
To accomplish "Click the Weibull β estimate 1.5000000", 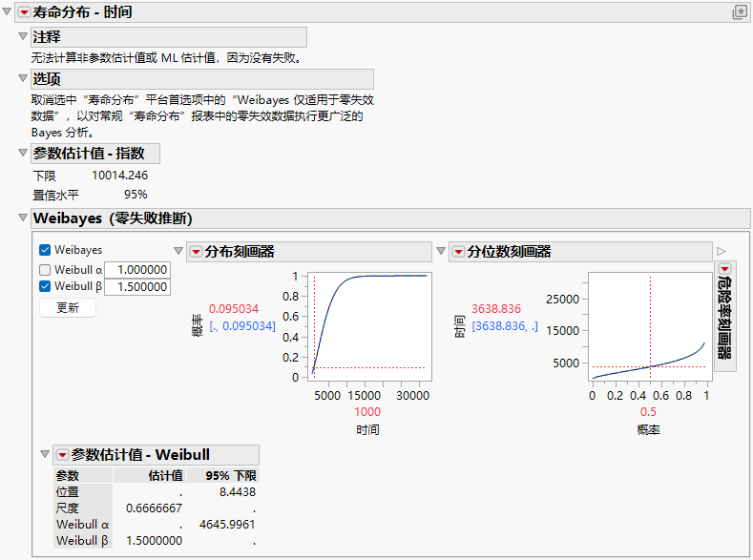I will [155, 541].
